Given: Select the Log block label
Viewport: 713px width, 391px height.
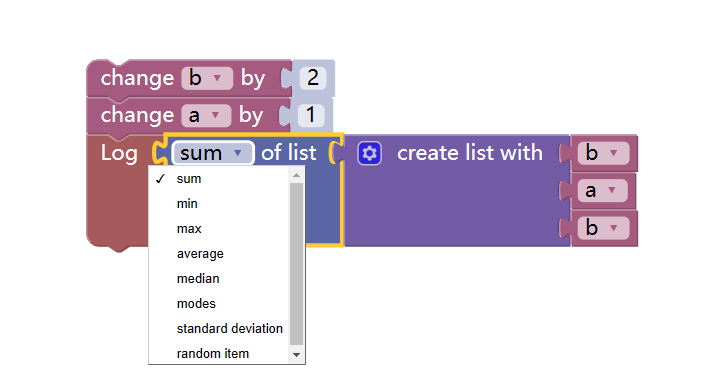Looking at the screenshot, I should pos(119,153).
